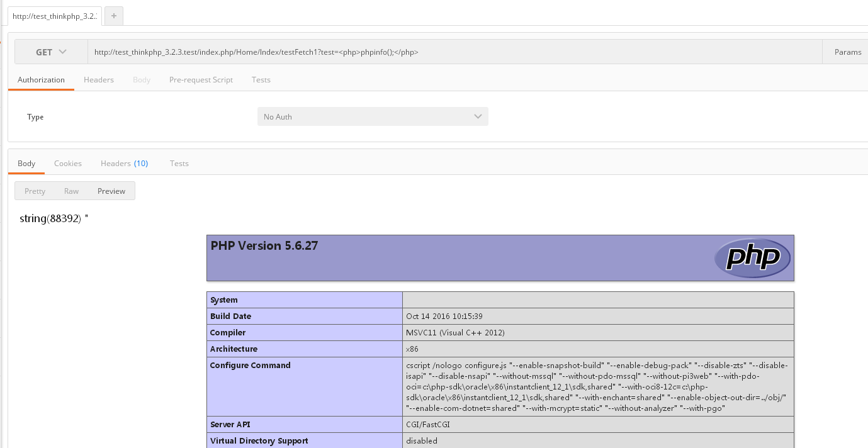This screenshot has height=448, width=868.
Task: Switch to the request Tests tab
Action: [261, 80]
